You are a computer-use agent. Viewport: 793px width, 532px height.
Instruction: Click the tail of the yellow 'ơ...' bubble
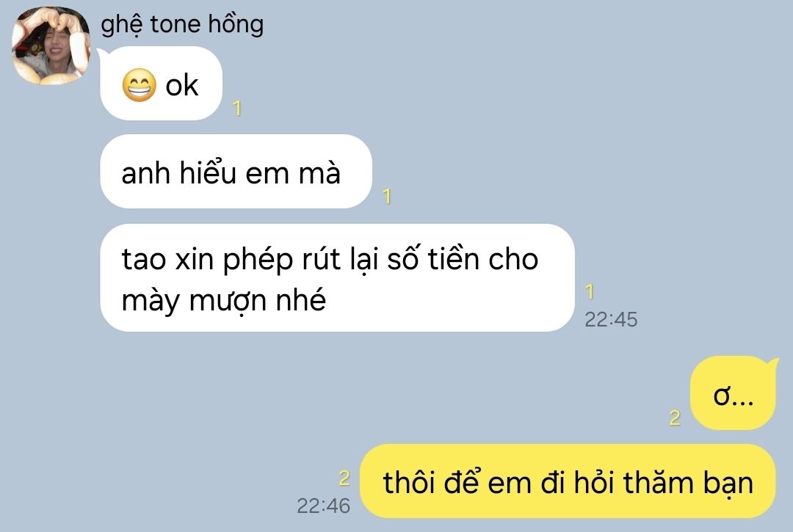772,362
